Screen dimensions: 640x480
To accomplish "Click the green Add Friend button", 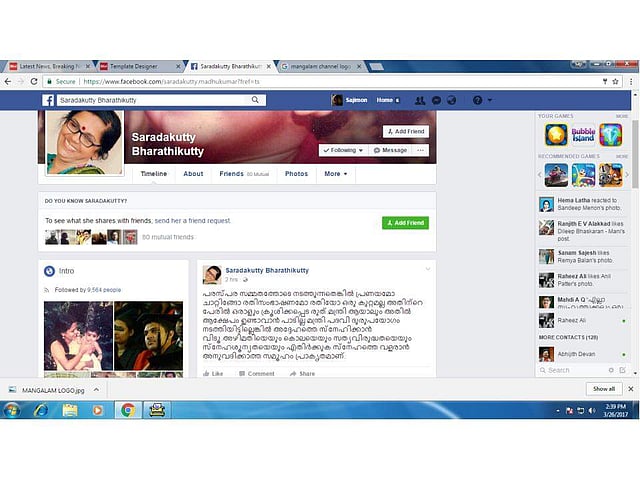I will 405,223.
